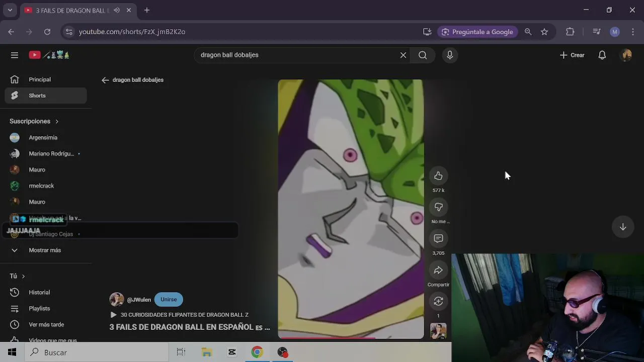Open the Windows Start menu
Screen dimensions: 644x362
[12, 352]
